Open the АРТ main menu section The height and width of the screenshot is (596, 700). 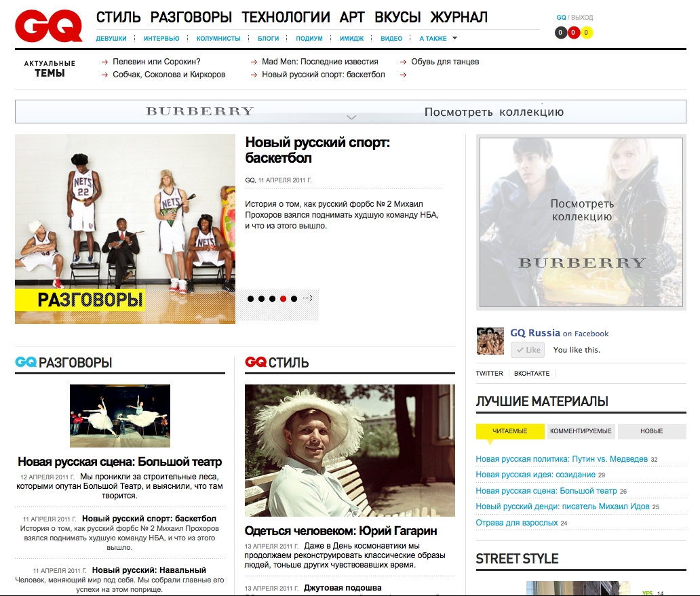point(352,17)
